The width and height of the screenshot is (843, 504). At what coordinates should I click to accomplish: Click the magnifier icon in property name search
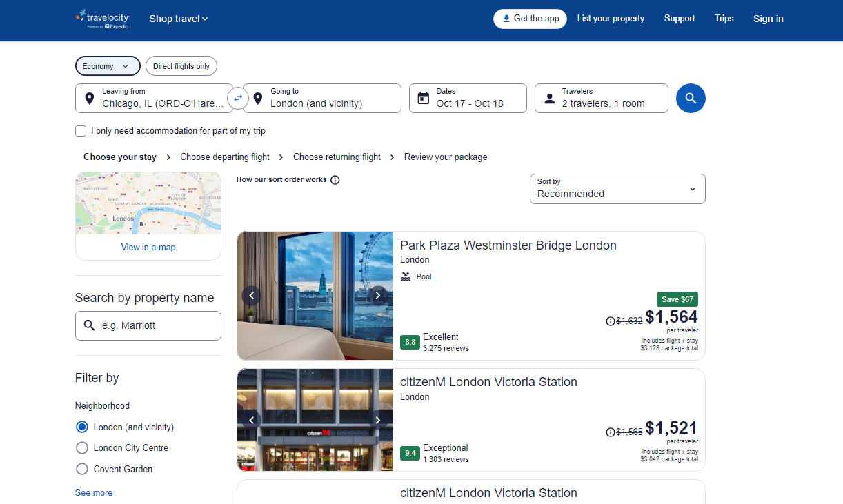[89, 325]
